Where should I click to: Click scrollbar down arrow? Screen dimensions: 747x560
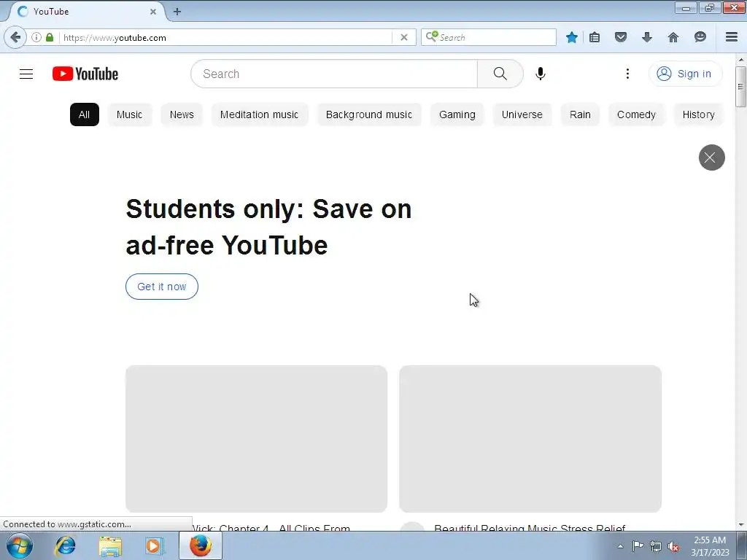(741, 525)
